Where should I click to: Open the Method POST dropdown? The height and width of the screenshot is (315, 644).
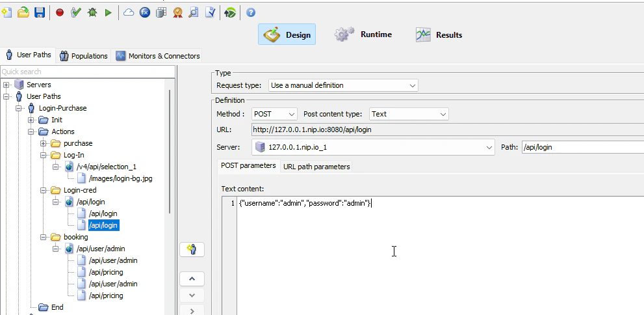pos(274,114)
